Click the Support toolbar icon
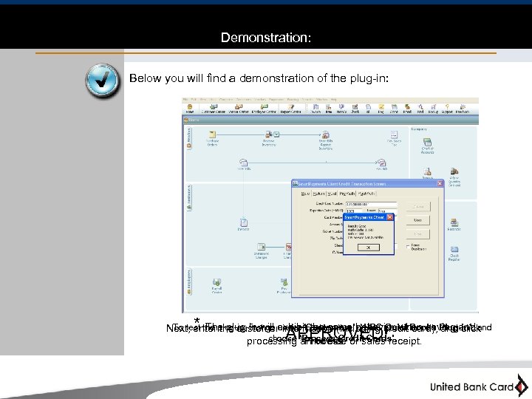 click(x=447, y=109)
